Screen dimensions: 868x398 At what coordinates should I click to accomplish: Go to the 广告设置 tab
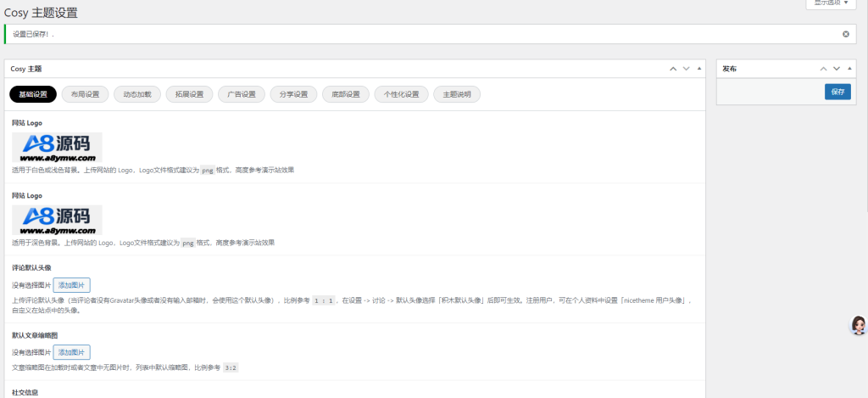(x=242, y=94)
